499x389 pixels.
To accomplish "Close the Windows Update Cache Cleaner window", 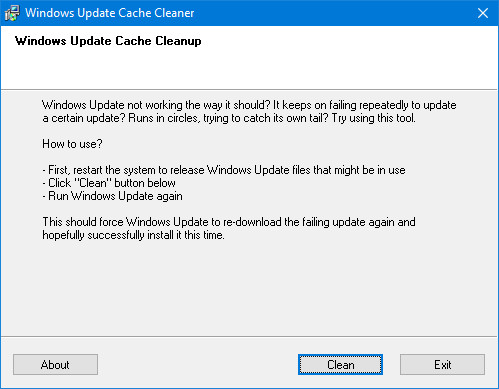I will [x=483, y=13].
